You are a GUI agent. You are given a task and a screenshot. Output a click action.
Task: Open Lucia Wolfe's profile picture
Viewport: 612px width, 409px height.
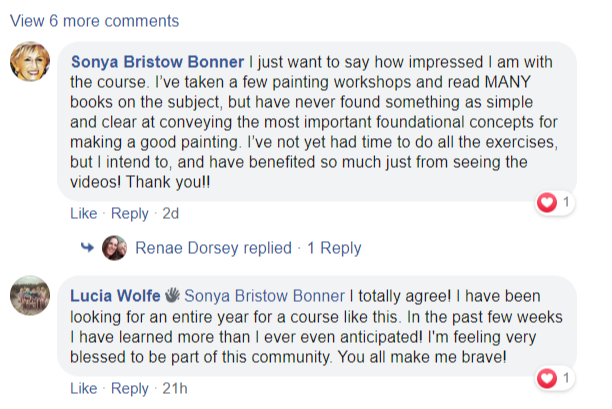(30, 297)
